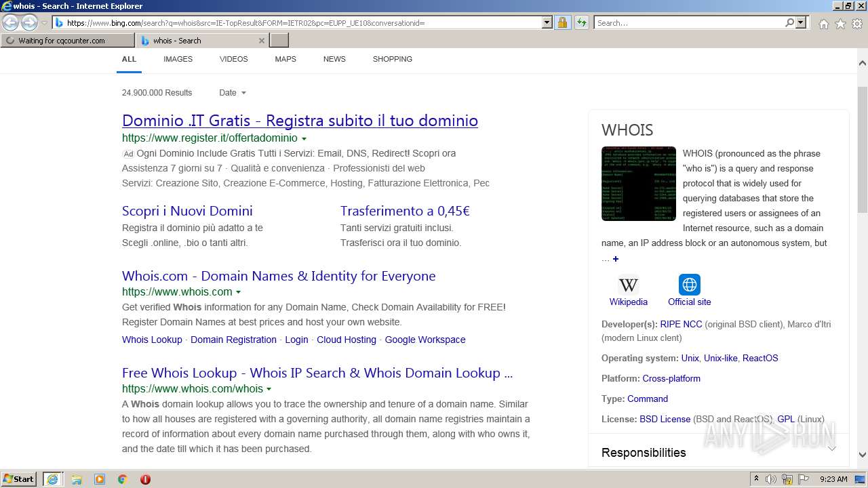
Task: Click the security lock icon in address bar
Action: (562, 22)
